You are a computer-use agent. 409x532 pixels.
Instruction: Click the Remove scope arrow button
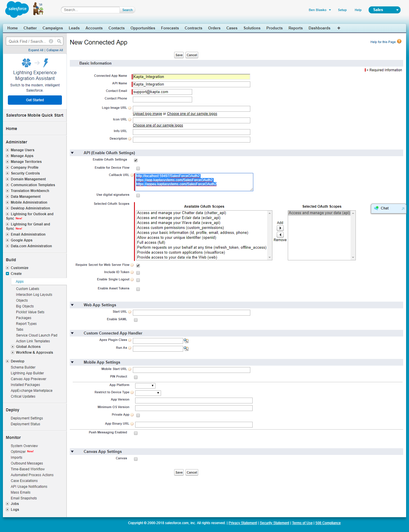coord(280,235)
